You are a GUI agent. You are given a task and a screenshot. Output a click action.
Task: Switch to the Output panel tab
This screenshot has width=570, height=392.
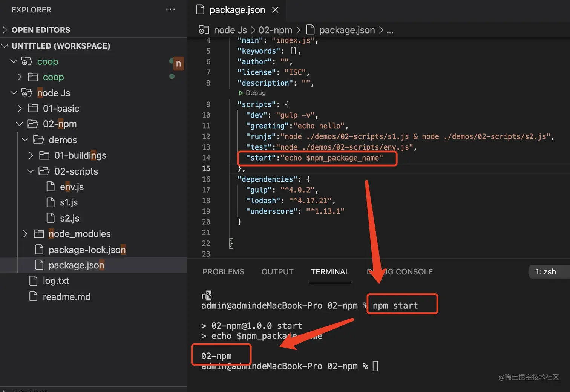click(x=277, y=272)
